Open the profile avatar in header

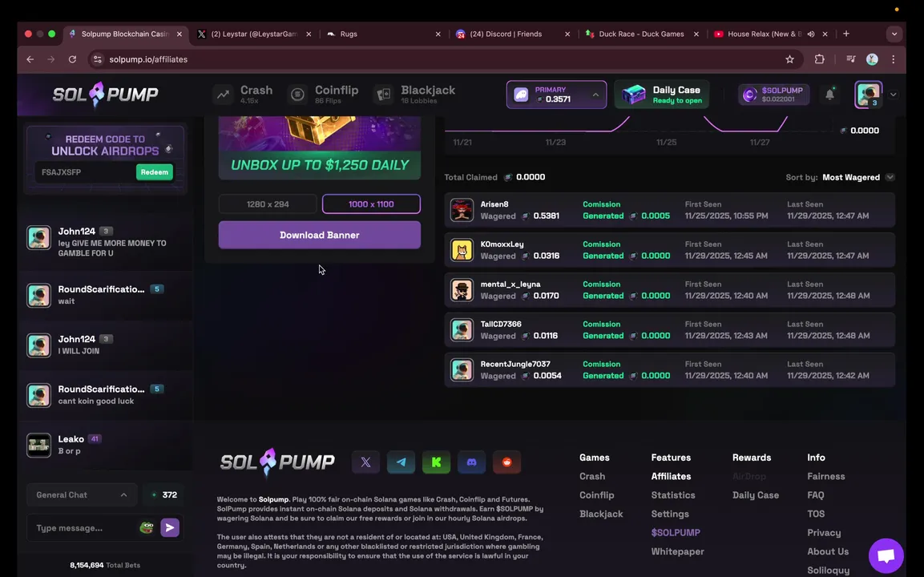coord(869,95)
